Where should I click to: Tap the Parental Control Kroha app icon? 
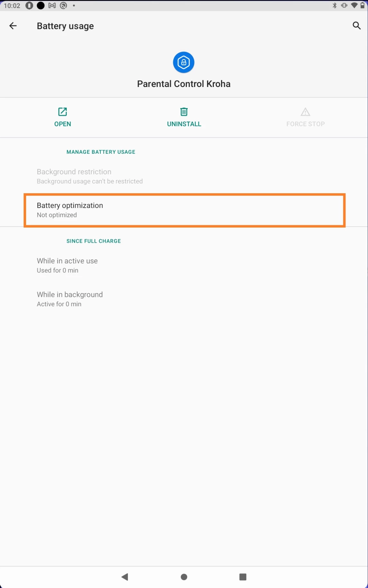pyautogui.click(x=184, y=62)
